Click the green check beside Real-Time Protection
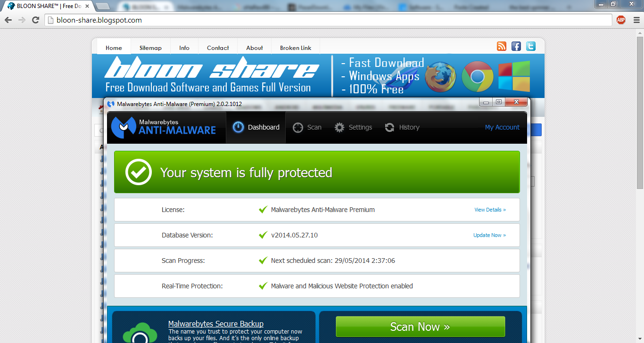Viewport: 644px width, 343px height. pyautogui.click(x=263, y=286)
